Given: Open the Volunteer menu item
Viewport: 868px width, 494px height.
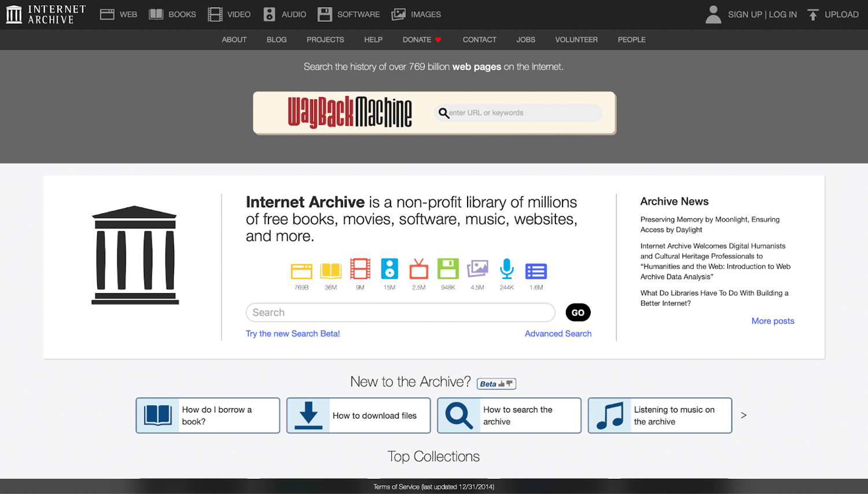Looking at the screenshot, I should click(576, 40).
